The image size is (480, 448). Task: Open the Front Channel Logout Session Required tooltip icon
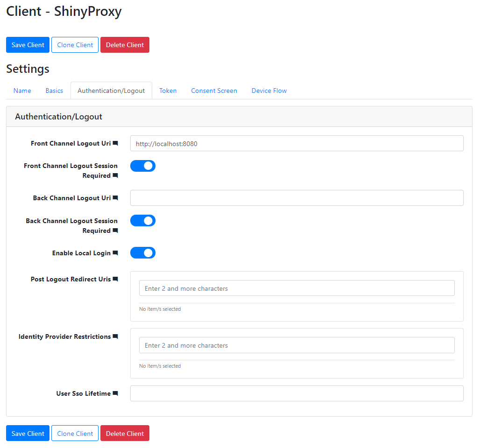(x=115, y=175)
